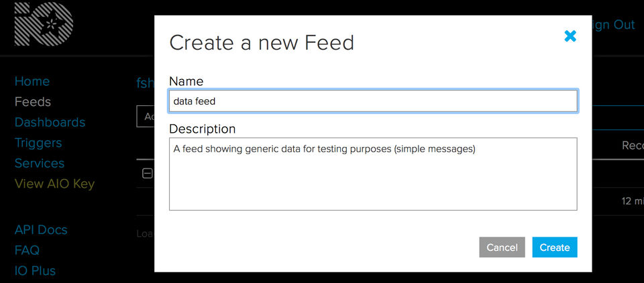Cancel the new feed dialog
Viewport: 644px width, 283px height.
pos(502,247)
